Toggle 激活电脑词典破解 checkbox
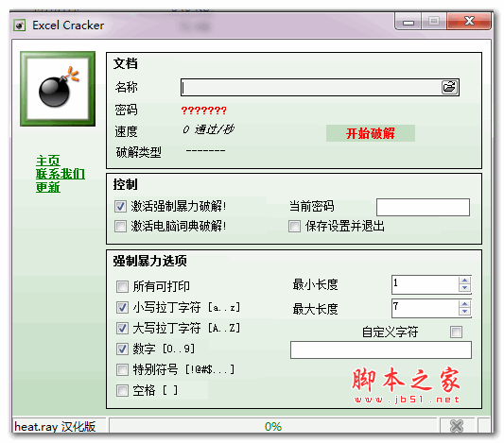504x443 pixels. [120, 226]
